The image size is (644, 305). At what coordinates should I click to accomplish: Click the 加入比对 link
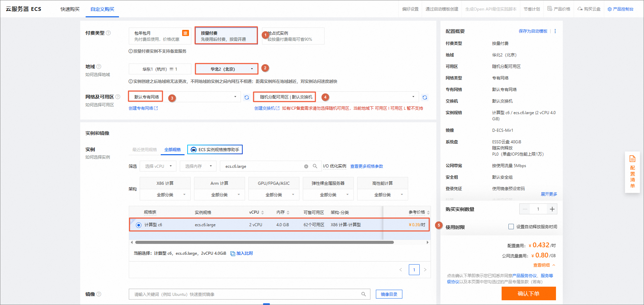point(242,253)
